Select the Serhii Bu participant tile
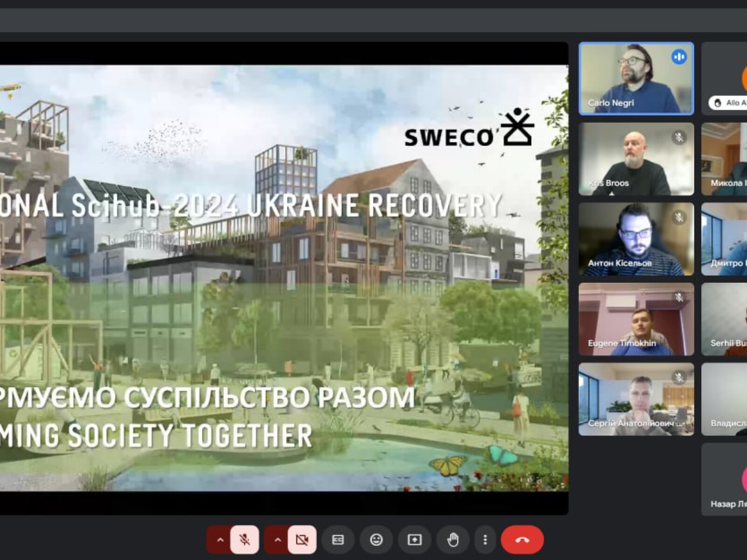Screen dimensions: 747x560 pos(724,319)
